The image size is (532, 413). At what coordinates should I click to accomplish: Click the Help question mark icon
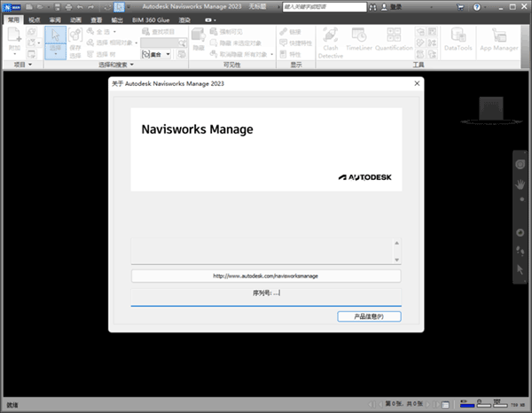(477, 7)
